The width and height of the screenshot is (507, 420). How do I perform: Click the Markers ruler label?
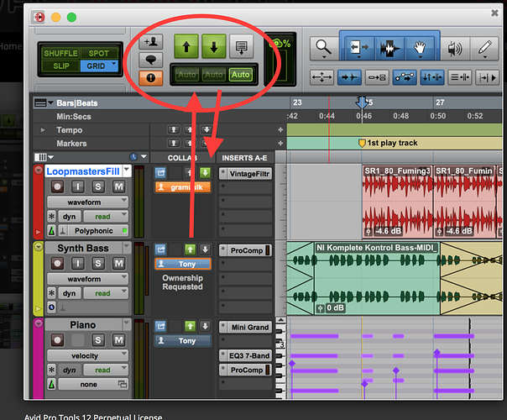pos(72,144)
